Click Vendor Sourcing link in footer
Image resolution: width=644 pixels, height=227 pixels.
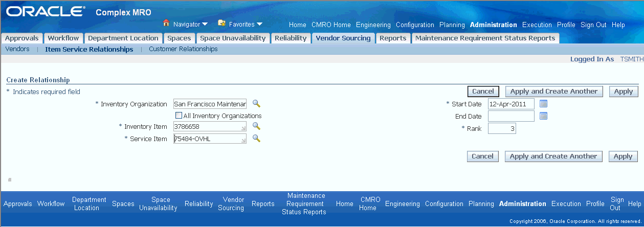(x=231, y=203)
